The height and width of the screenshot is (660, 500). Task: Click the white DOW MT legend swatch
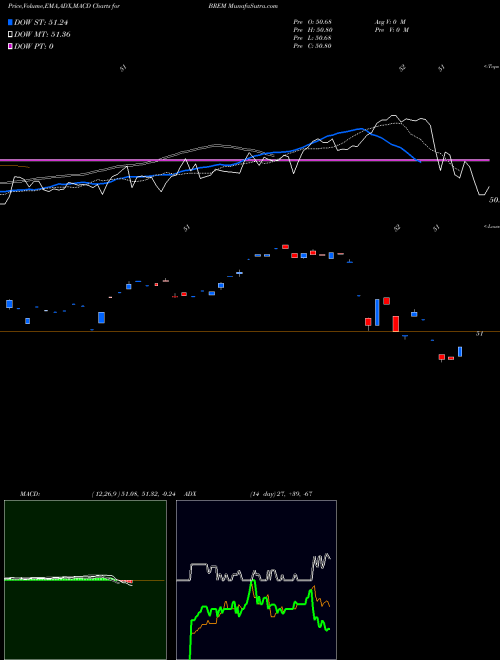point(10,34)
